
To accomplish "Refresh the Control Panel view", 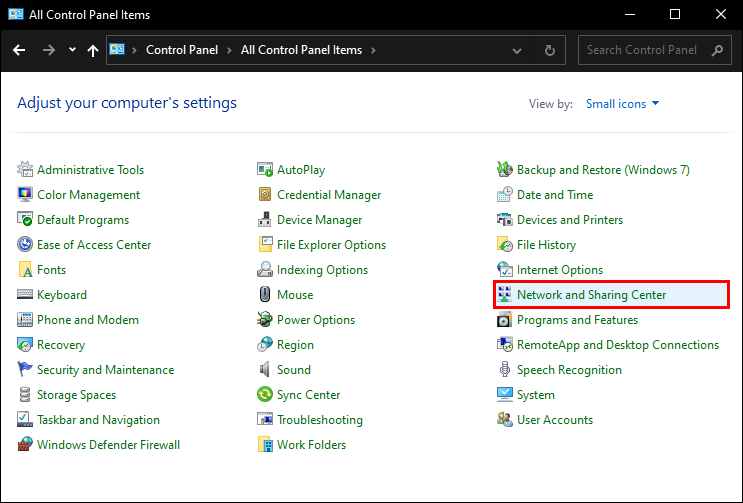I will (550, 50).
